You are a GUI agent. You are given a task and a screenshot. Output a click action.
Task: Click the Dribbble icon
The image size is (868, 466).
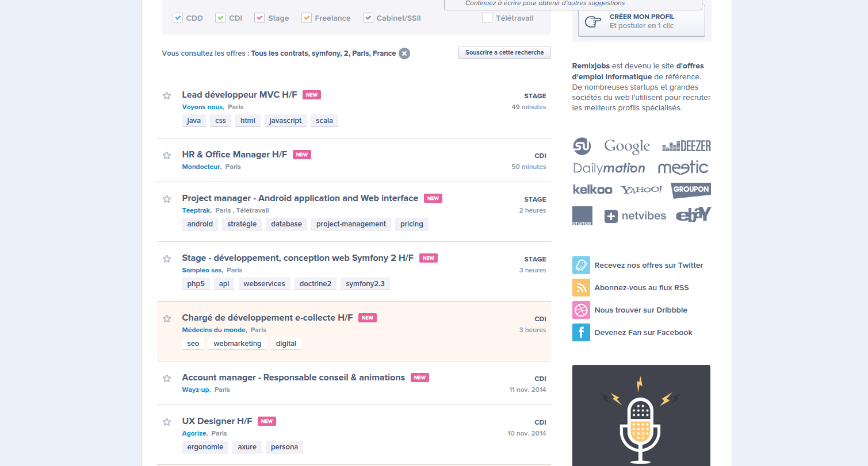581,310
